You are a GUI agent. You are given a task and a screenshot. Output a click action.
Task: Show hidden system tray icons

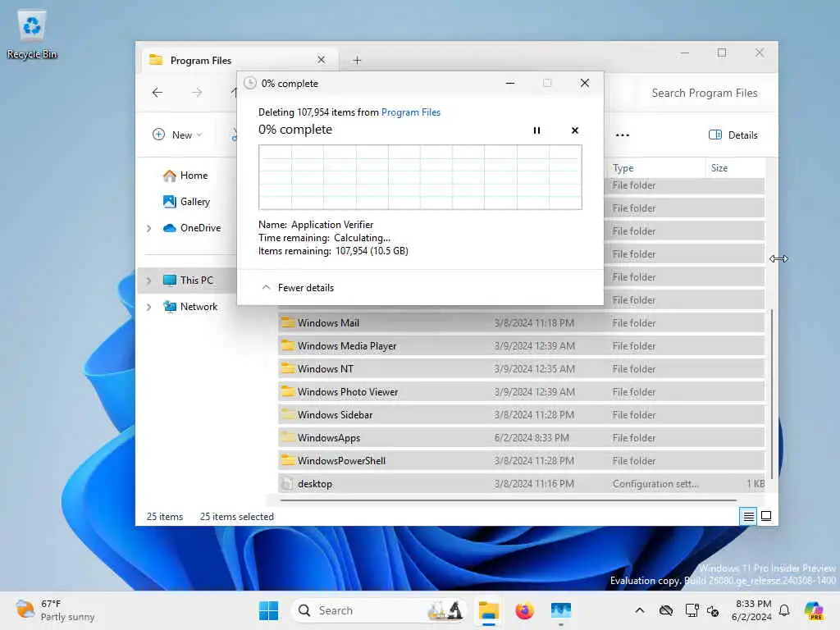coord(640,610)
